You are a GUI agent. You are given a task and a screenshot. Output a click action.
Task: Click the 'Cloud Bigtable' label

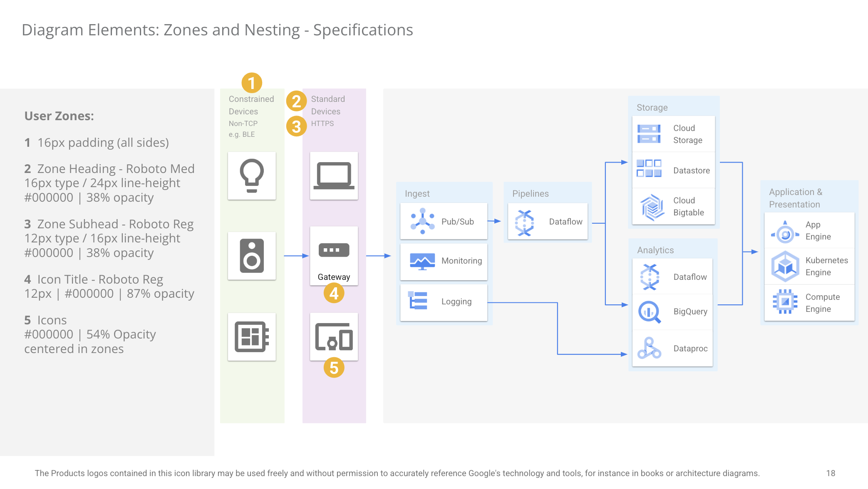point(689,207)
